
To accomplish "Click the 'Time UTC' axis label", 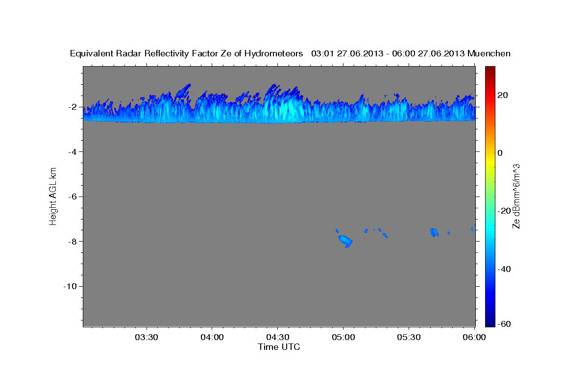I will click(x=279, y=347).
